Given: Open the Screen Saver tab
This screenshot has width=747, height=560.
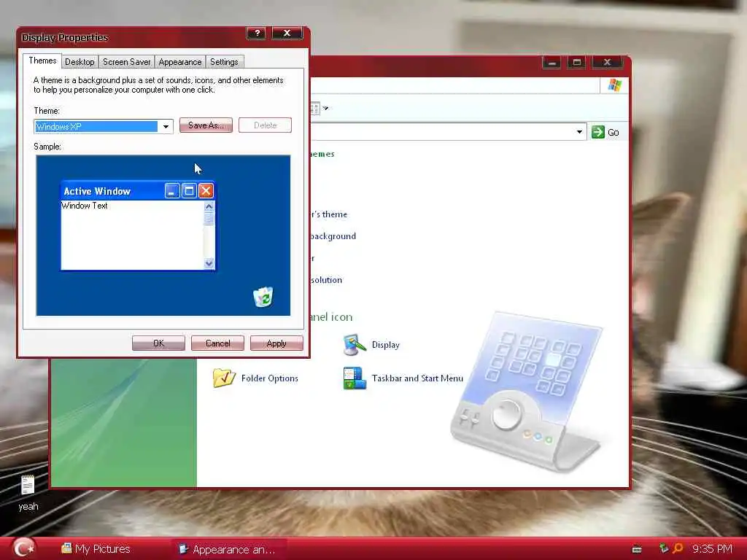Looking at the screenshot, I should [x=127, y=62].
